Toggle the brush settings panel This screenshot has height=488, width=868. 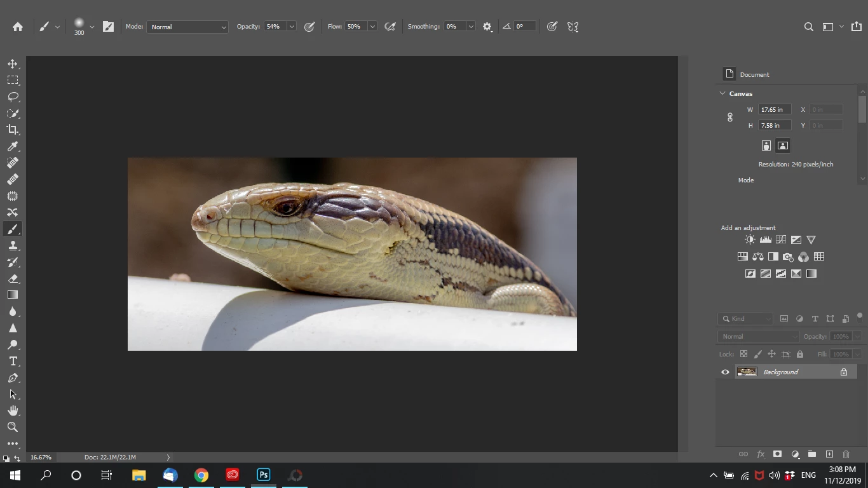109,27
